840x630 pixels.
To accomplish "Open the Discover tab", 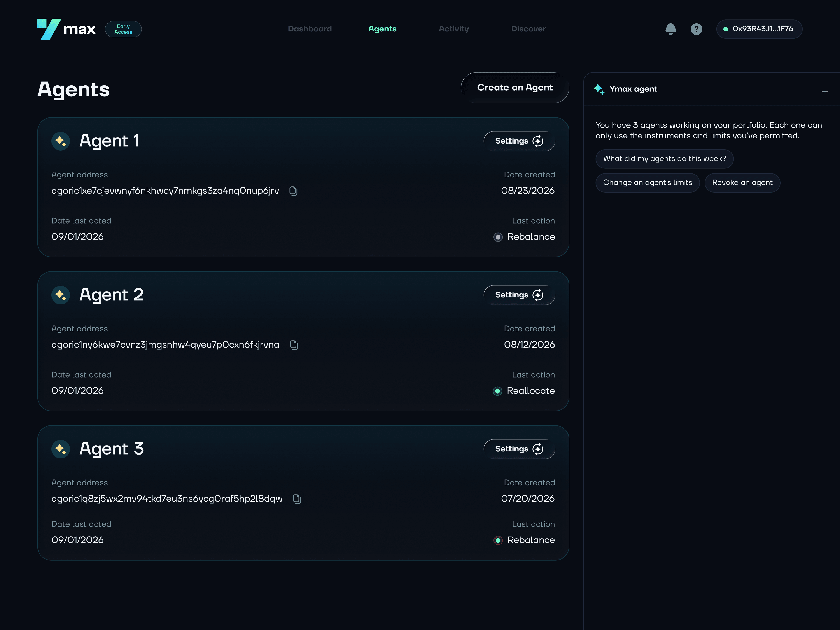I will [x=528, y=29].
